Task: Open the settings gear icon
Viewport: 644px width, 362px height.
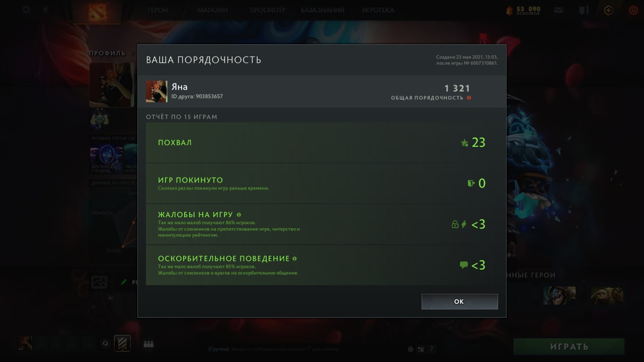Action: pos(26,10)
